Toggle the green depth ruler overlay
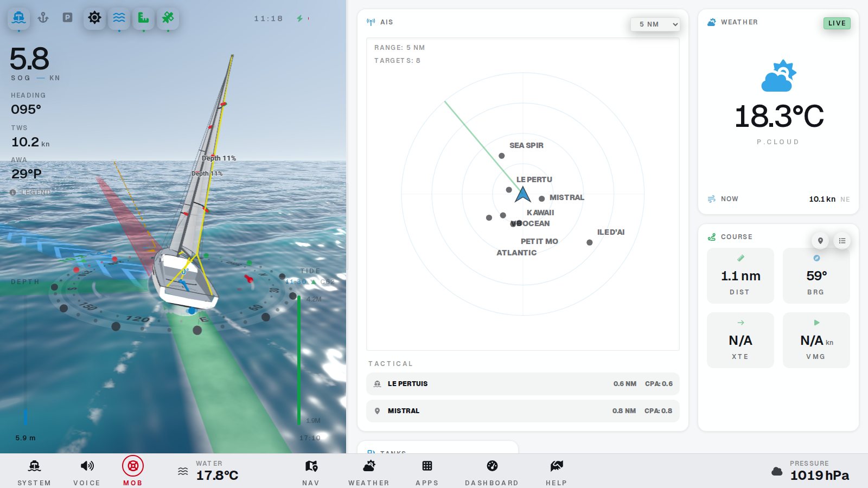 click(x=143, y=18)
